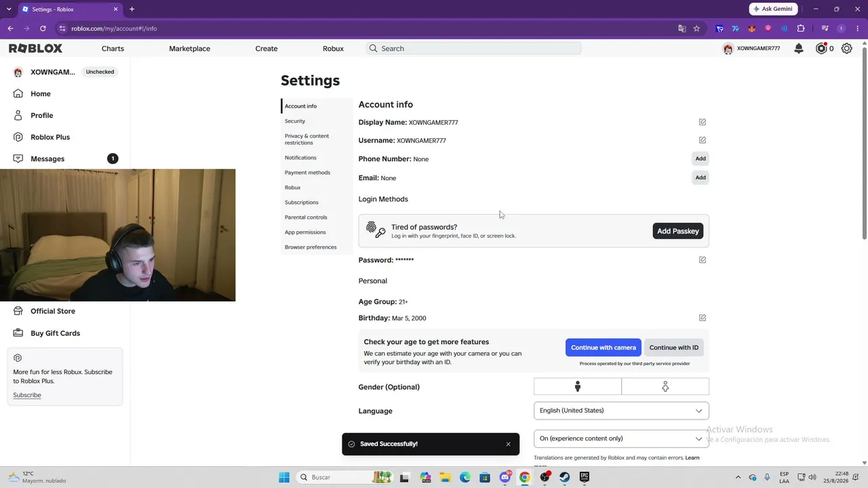The image size is (868, 488).
Task: Select the male gender option
Action: coord(578,386)
